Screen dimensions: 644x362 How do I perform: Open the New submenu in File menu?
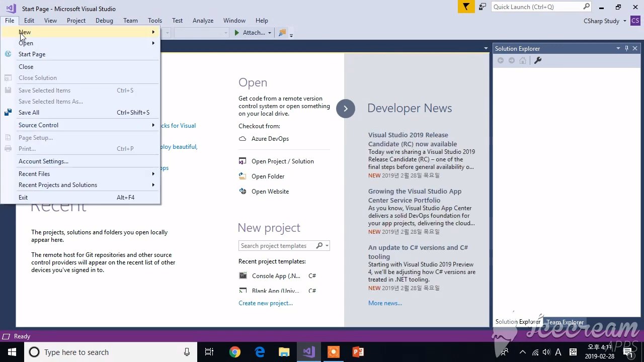(x=80, y=32)
